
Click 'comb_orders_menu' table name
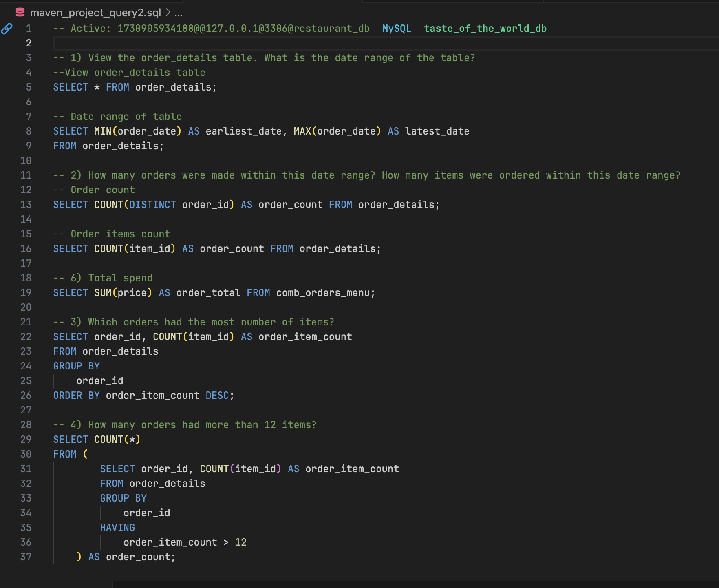coord(323,293)
